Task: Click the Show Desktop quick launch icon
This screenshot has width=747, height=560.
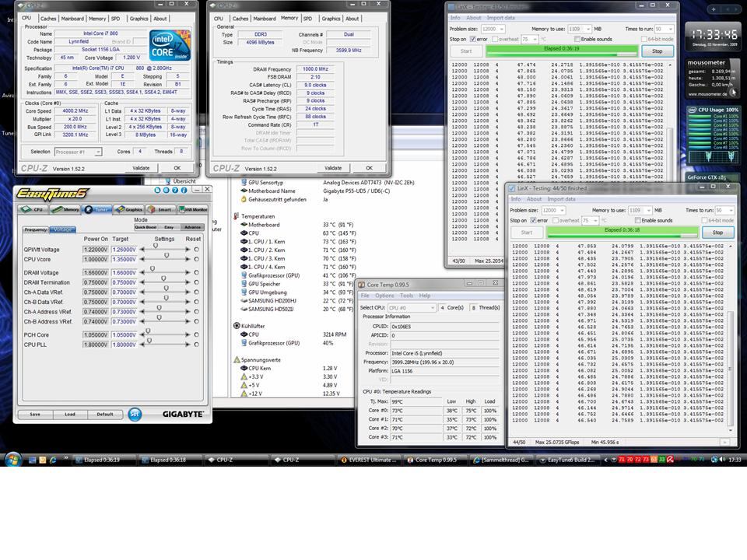Action: coord(32,460)
